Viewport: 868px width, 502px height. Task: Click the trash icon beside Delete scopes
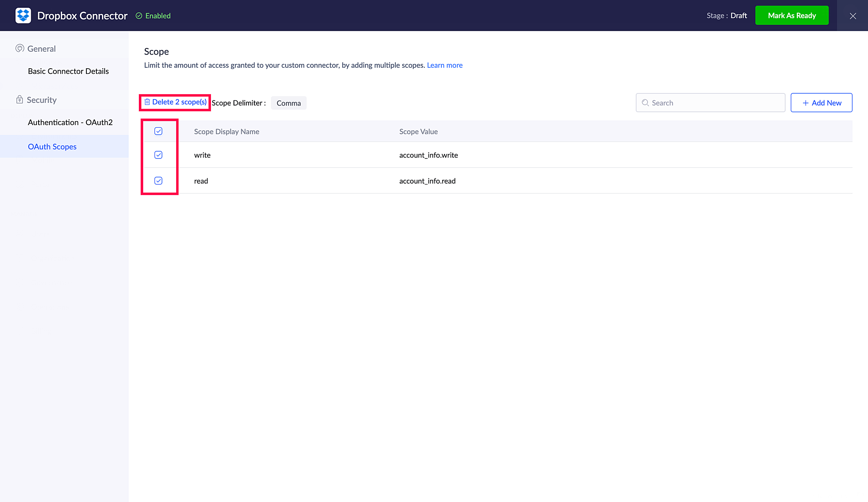click(x=147, y=102)
